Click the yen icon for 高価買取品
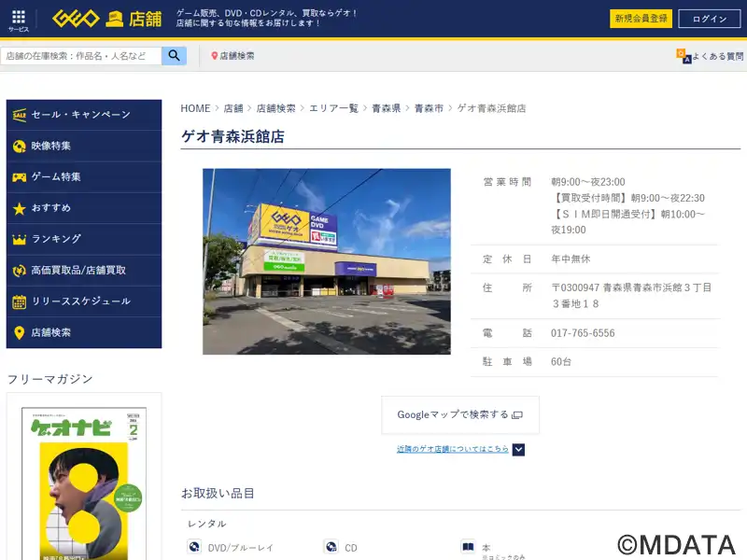747x560 pixels. point(19,271)
